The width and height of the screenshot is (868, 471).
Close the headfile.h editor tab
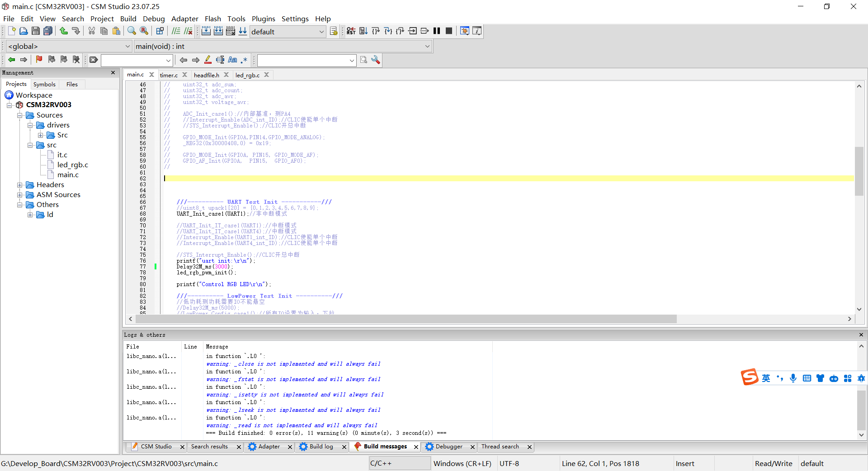(226, 75)
